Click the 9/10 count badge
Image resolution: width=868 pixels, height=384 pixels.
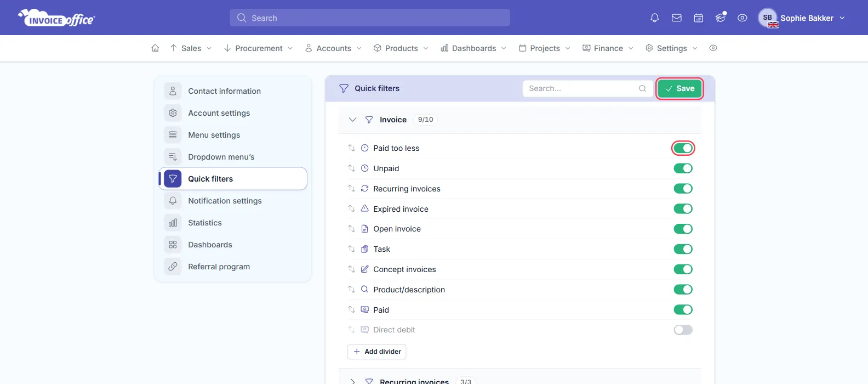pos(425,120)
